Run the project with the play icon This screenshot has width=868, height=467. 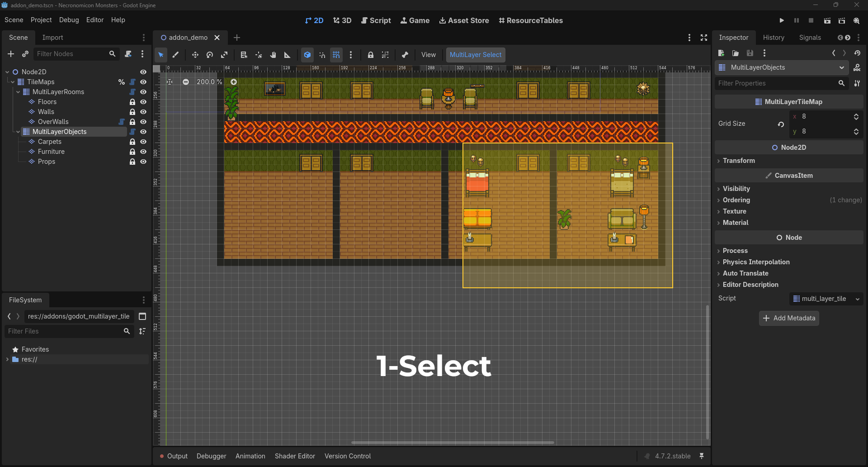[782, 20]
